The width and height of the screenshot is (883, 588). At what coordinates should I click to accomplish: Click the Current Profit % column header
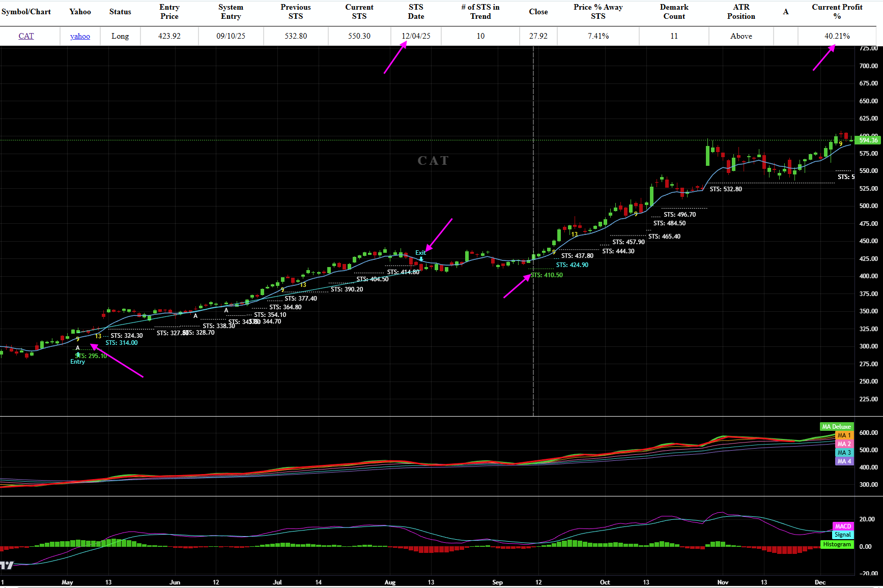[x=837, y=12]
